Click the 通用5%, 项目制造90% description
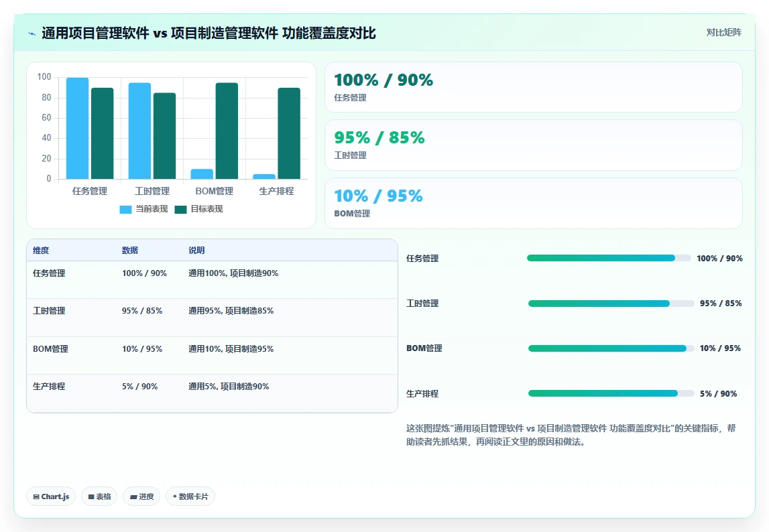 tap(229, 387)
